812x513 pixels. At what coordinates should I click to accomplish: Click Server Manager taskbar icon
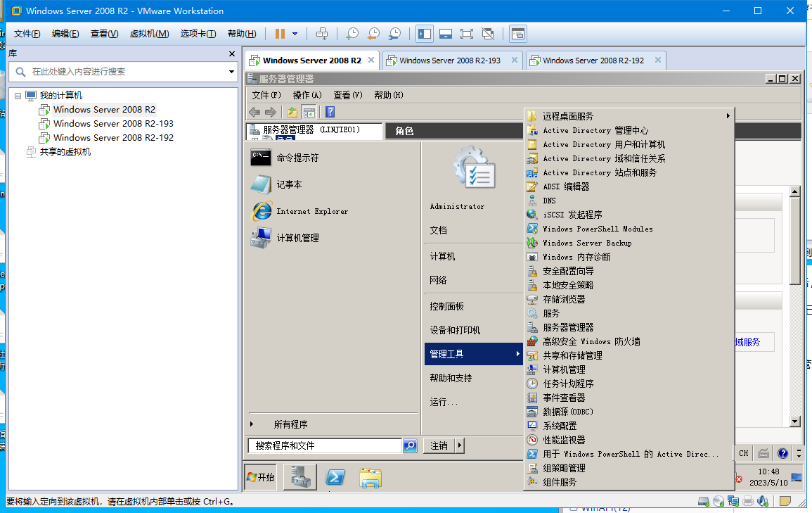pyautogui.click(x=300, y=476)
